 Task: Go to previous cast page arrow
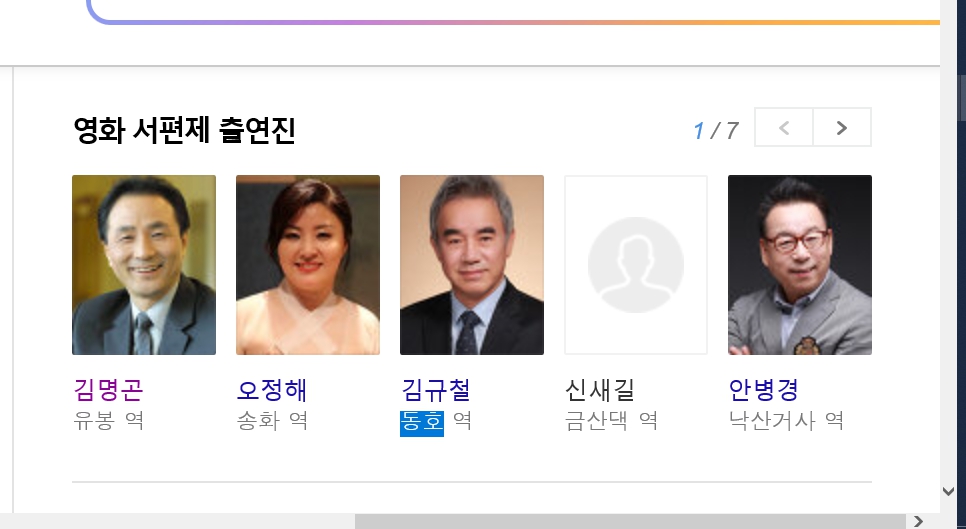click(784, 127)
